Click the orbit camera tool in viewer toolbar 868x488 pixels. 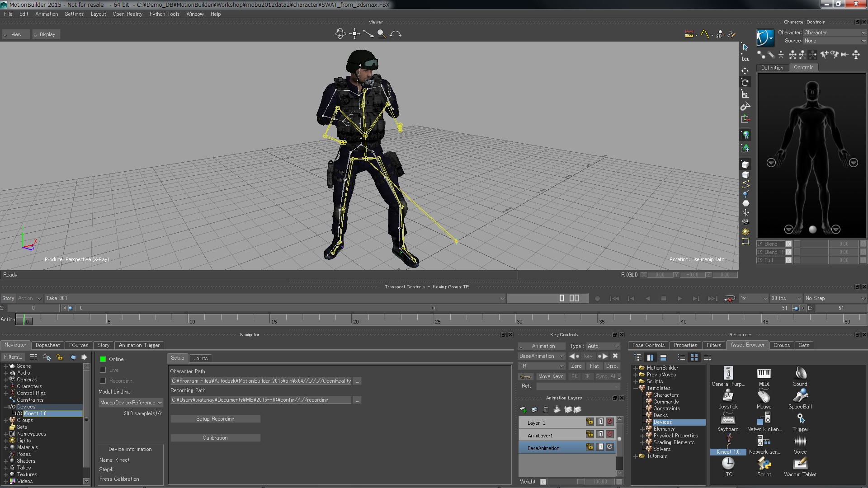340,34
